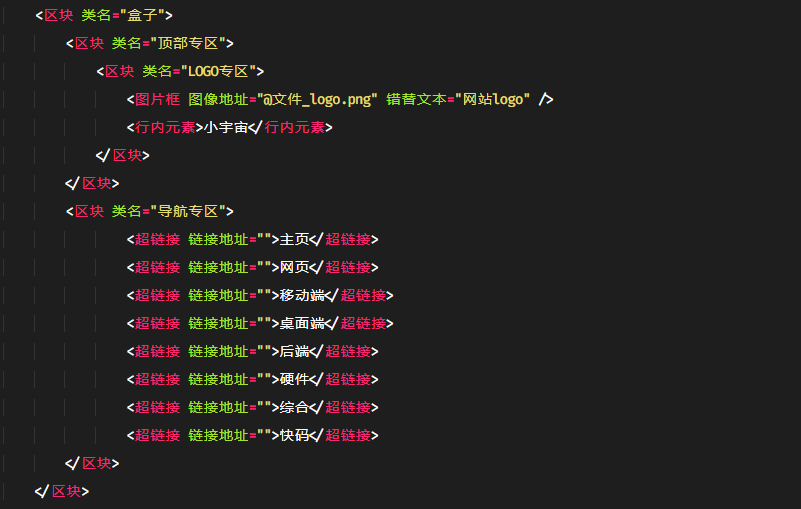Click the opening "行内元素" tag name

[x=165, y=127]
